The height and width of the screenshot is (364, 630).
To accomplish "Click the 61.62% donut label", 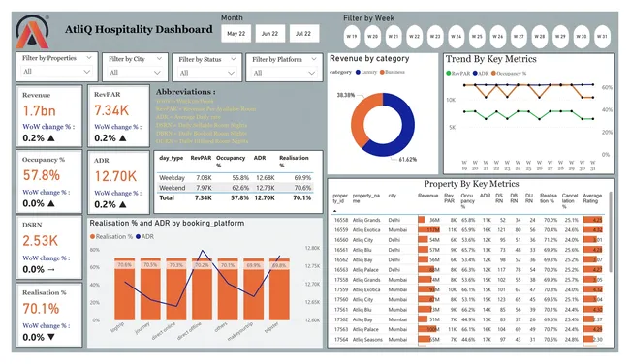I will point(408,160).
